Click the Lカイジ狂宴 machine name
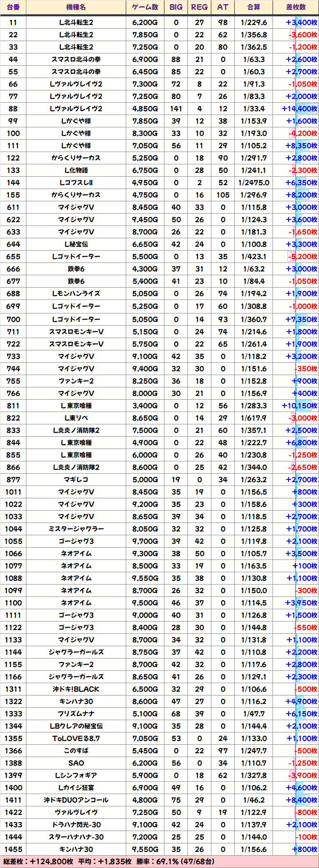Viewport: 319px width, 868px height. tap(76, 788)
